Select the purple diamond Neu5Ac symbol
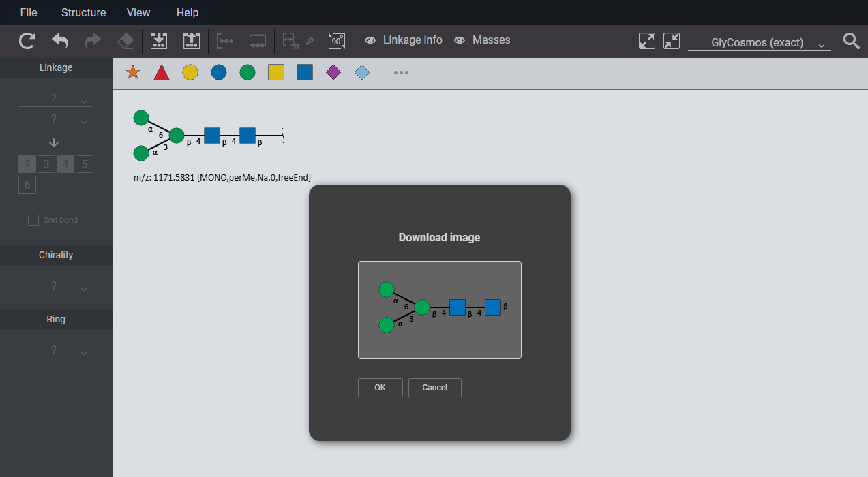 pyautogui.click(x=333, y=72)
